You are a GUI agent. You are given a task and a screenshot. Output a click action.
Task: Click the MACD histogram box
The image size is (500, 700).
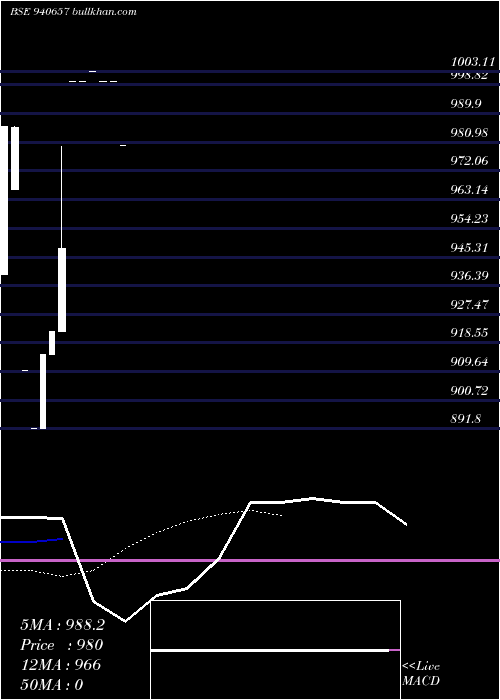275,650
